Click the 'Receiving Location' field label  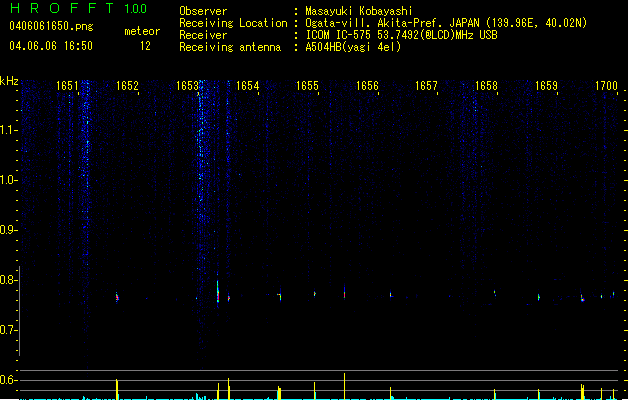pyautogui.click(x=233, y=23)
